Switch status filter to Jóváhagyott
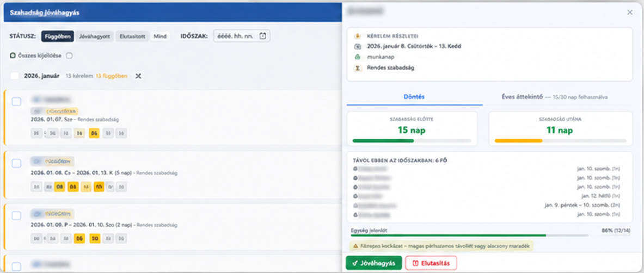The image size is (644, 273). (95, 36)
